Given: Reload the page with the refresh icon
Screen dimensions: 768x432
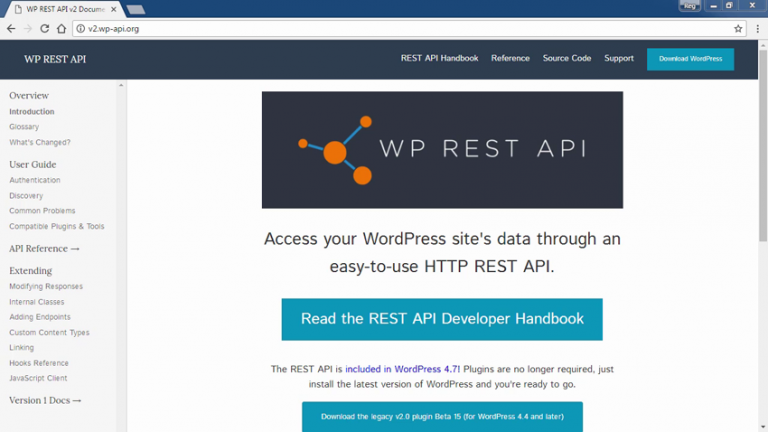Looking at the screenshot, I should coord(45,29).
